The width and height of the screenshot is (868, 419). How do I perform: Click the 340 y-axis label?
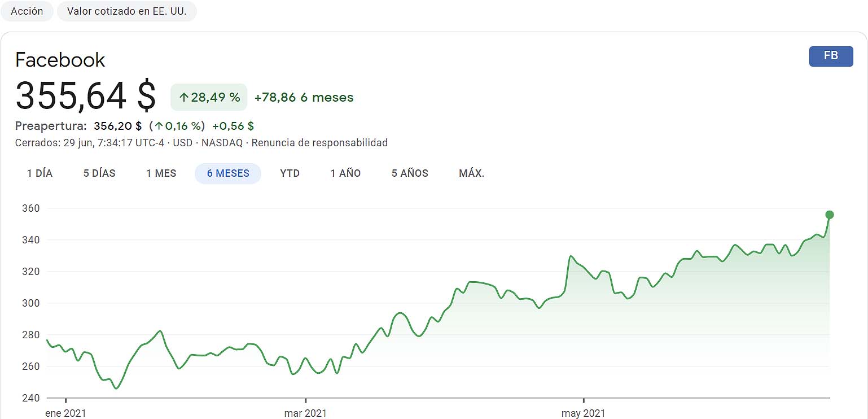[32, 240]
